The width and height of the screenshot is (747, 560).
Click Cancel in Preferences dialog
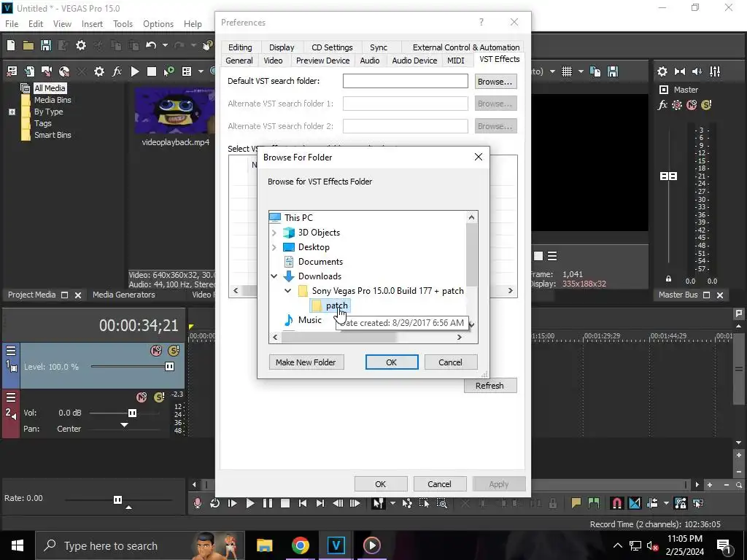tap(439, 484)
